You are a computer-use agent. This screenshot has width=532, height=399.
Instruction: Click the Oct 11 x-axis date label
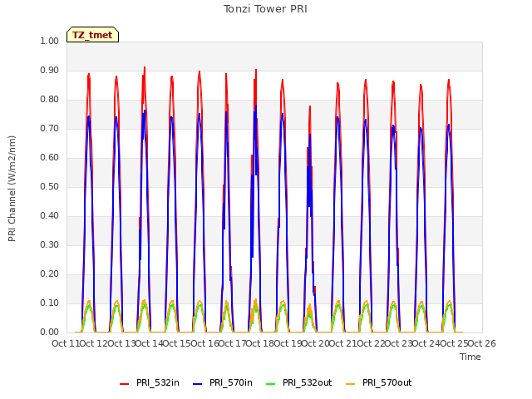pos(66,343)
